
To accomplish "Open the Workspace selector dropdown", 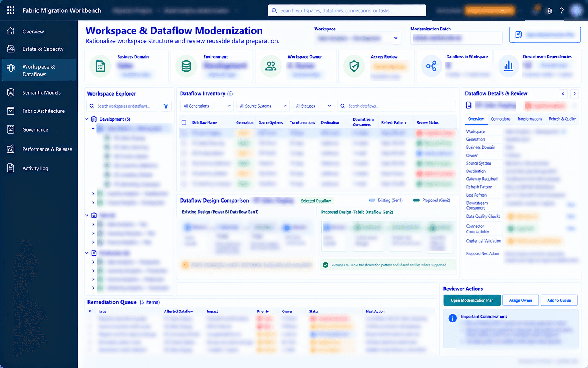I will click(357, 38).
